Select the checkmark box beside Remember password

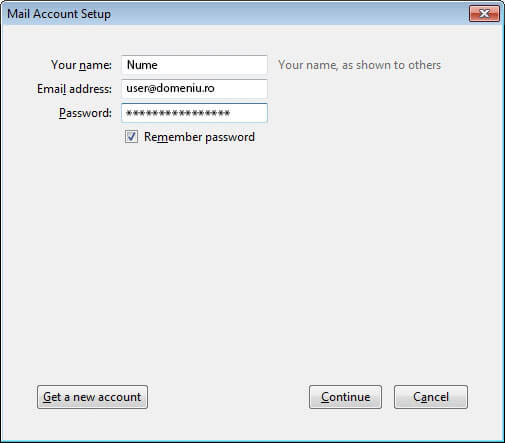pyautogui.click(x=131, y=137)
